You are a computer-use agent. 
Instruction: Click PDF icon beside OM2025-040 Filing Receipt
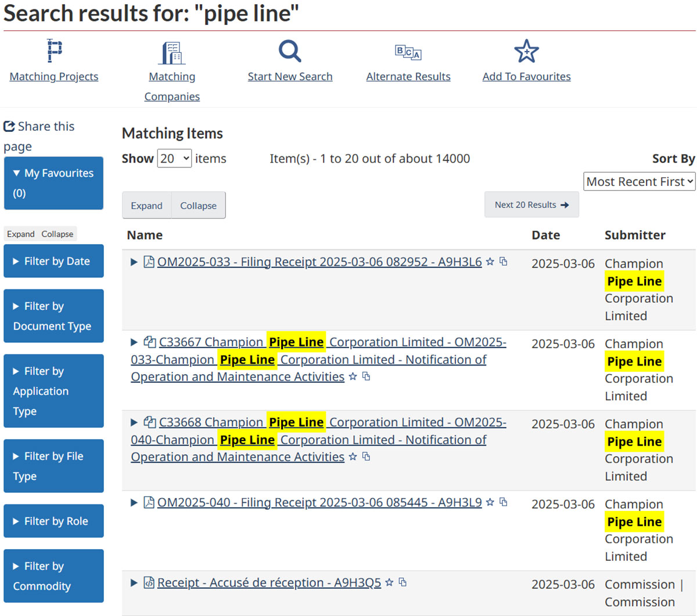coord(149,503)
